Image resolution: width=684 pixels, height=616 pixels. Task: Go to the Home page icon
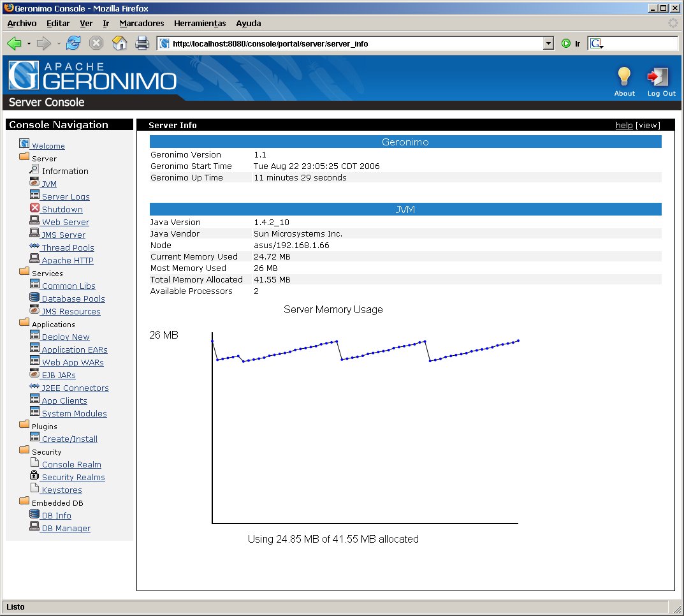pos(119,43)
